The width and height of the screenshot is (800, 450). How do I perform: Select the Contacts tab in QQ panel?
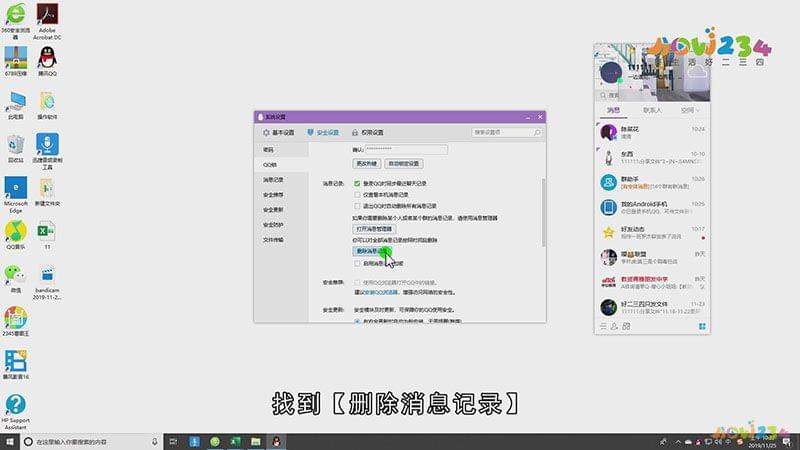pos(652,110)
